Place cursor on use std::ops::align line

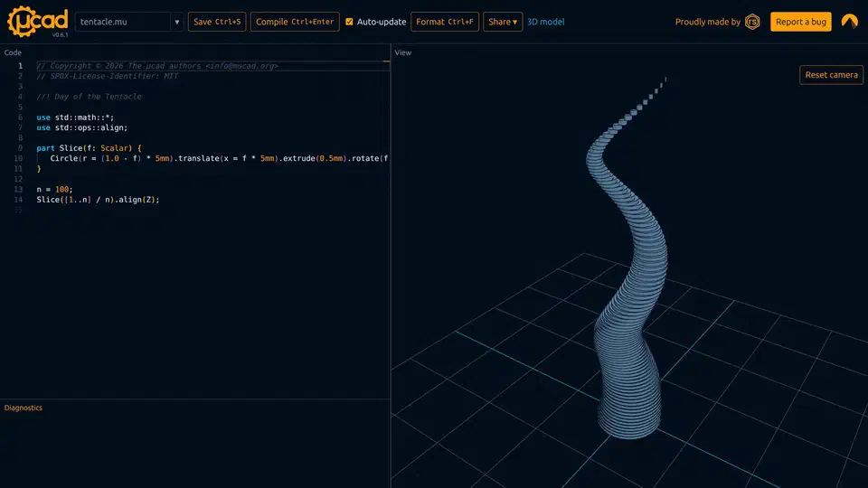pyautogui.click(x=82, y=127)
